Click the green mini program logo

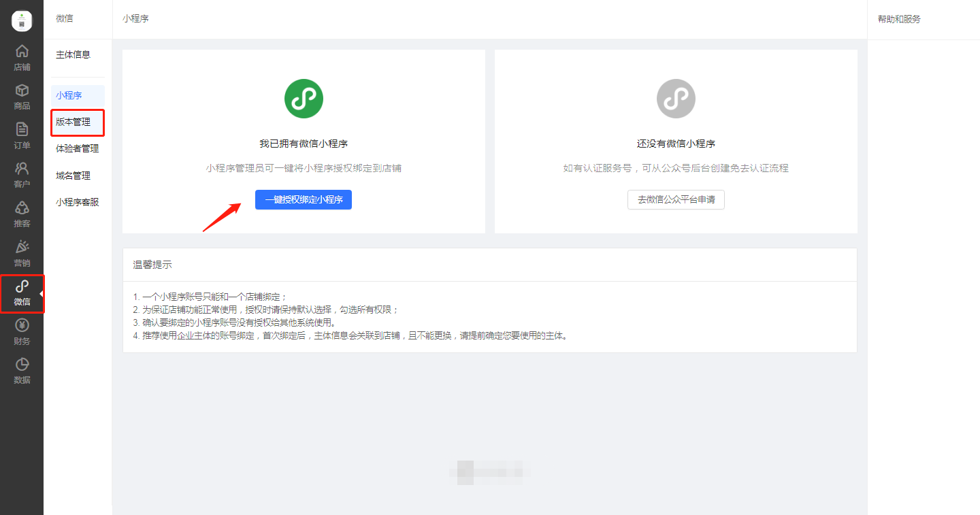click(x=304, y=99)
